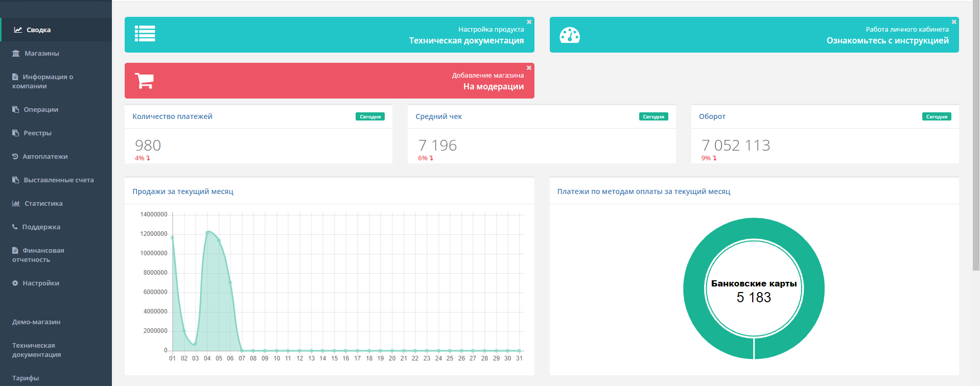
Task: Click the 9% decrease indicator
Action: point(709,158)
